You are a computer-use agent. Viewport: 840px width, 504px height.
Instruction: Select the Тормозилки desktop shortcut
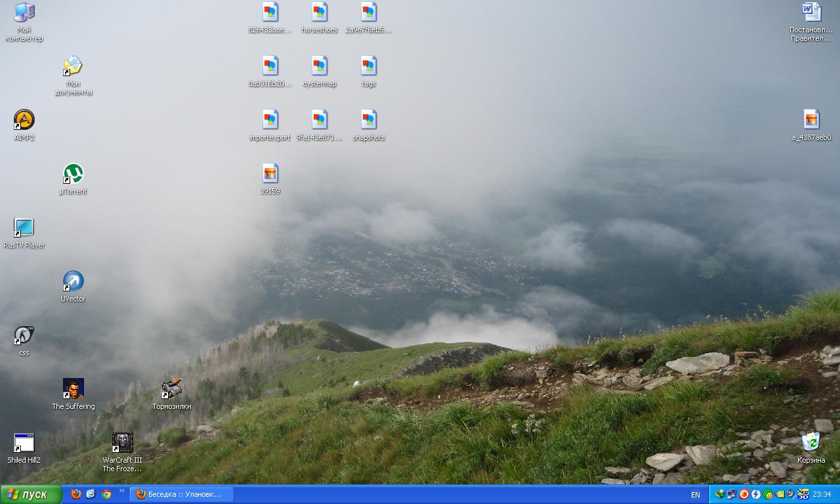click(x=171, y=389)
